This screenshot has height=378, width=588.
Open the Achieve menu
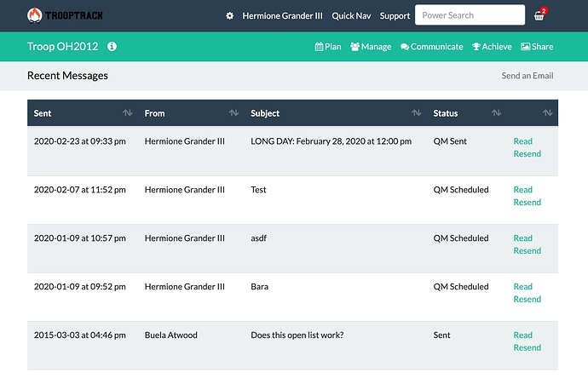pyautogui.click(x=492, y=47)
